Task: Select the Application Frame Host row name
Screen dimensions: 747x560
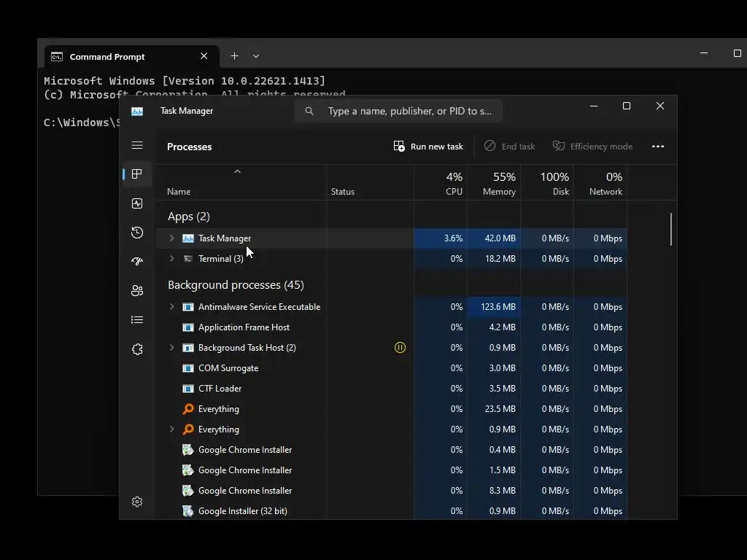Action: [244, 327]
